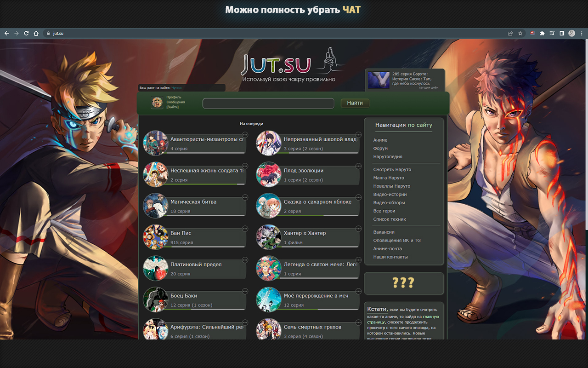The height and width of the screenshot is (368, 588).
Task: Open the Ван Пис round thumbnail
Action: point(156,237)
